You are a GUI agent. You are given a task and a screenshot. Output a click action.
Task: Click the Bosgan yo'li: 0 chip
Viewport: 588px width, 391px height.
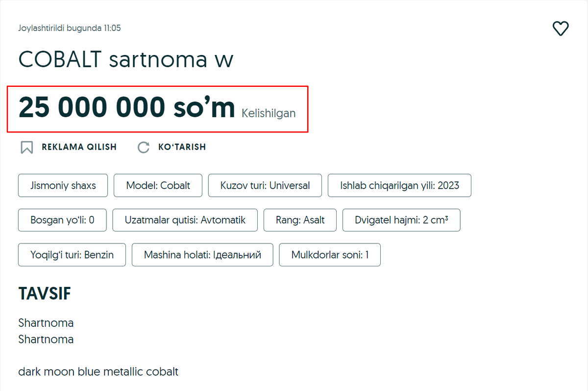(62, 220)
